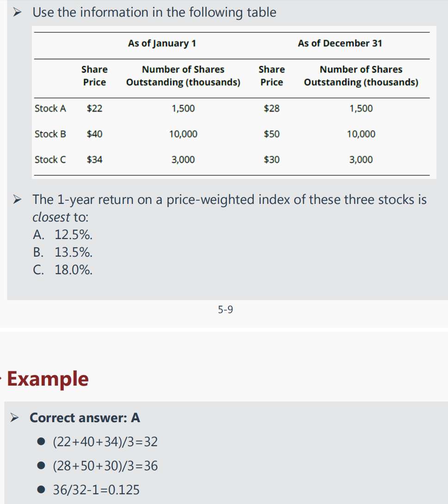Click the 5-9 page number
This screenshot has height=504, width=448.
(x=226, y=310)
